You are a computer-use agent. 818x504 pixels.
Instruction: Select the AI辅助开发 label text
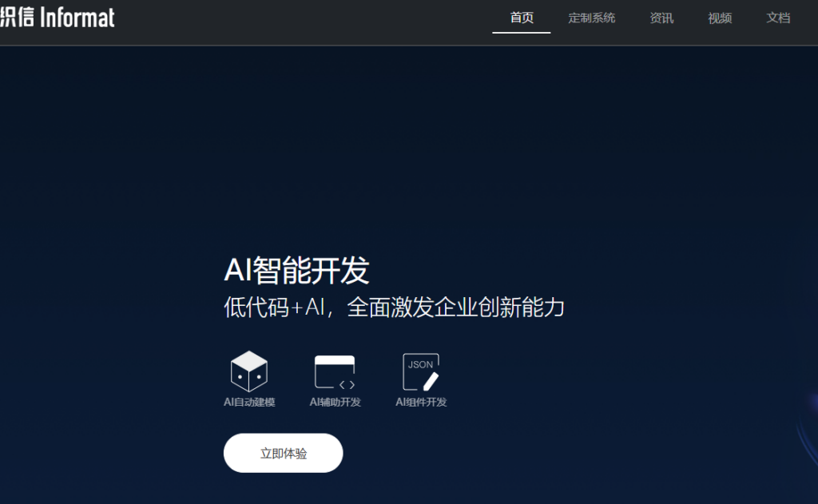[x=336, y=403]
